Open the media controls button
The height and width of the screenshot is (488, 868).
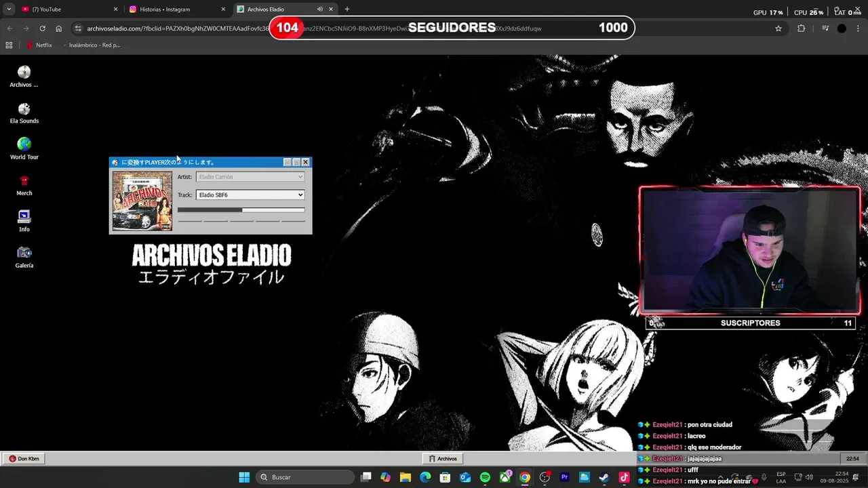tap(825, 28)
